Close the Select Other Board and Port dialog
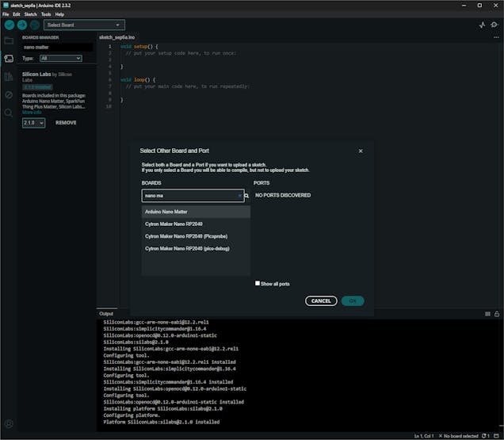Viewport: 504px width, 440px height. (x=361, y=151)
